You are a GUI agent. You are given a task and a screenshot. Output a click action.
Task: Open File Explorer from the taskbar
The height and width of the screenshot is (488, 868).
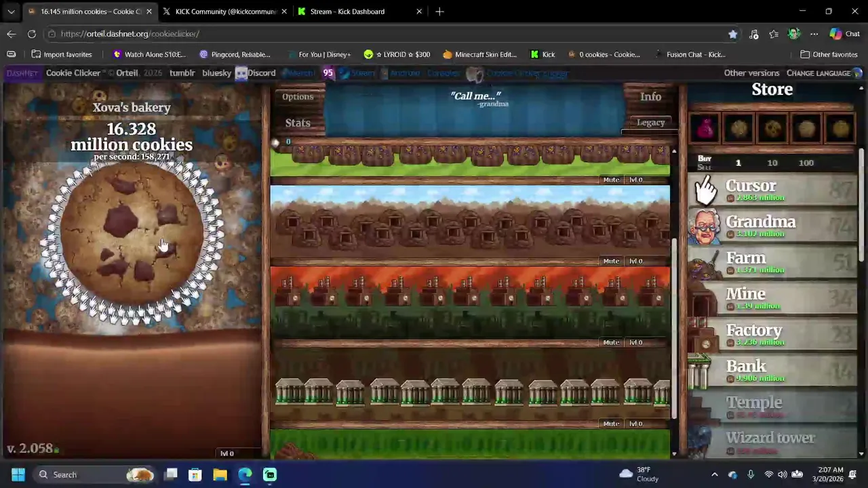[220, 474]
